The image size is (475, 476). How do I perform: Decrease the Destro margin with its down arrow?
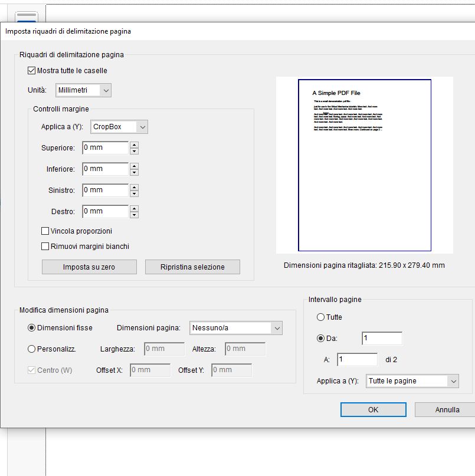click(x=135, y=214)
